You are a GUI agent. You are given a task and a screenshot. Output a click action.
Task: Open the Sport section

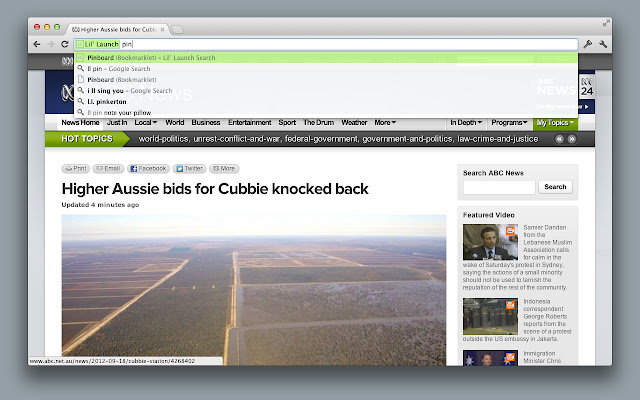click(x=287, y=122)
